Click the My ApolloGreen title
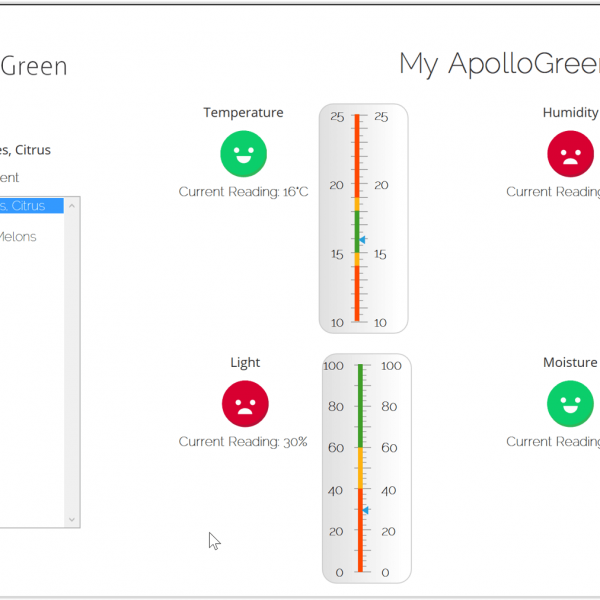Image resolution: width=600 pixels, height=600 pixels. pyautogui.click(x=499, y=64)
